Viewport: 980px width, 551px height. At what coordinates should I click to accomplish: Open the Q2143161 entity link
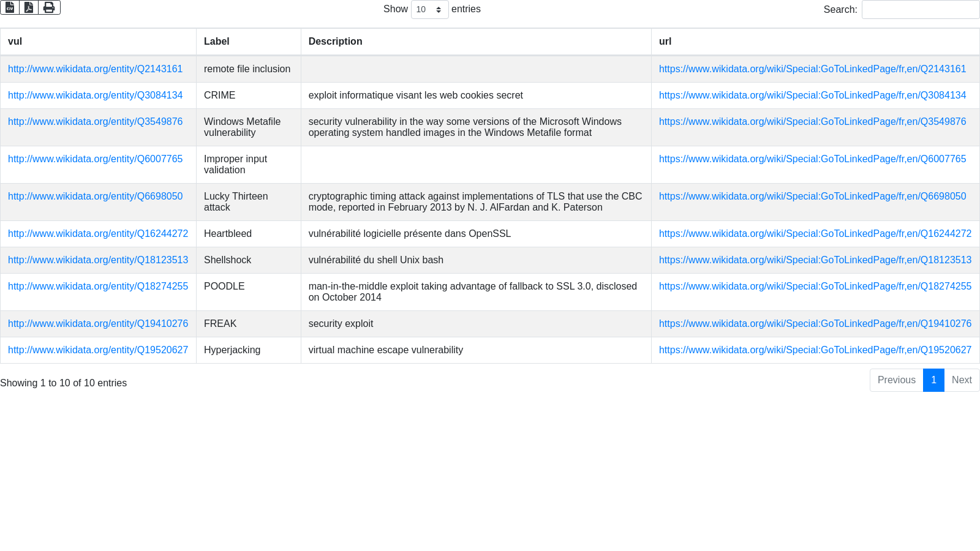pyautogui.click(x=95, y=69)
